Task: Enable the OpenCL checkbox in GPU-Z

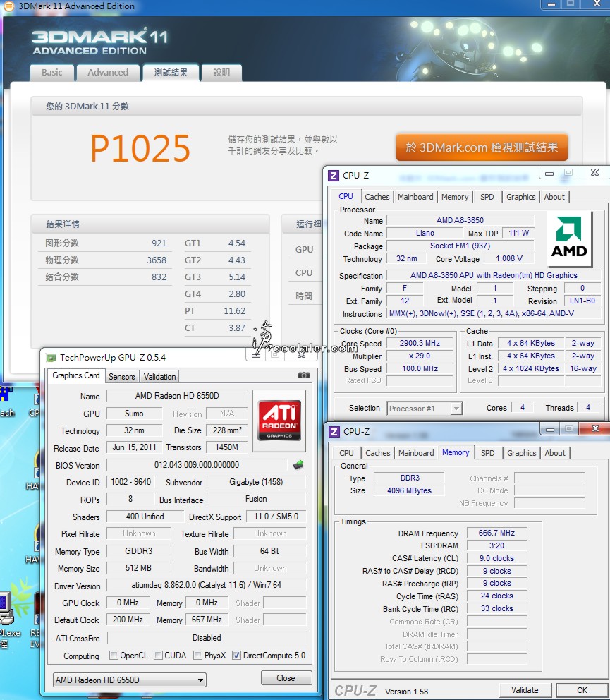Action: 114,656
